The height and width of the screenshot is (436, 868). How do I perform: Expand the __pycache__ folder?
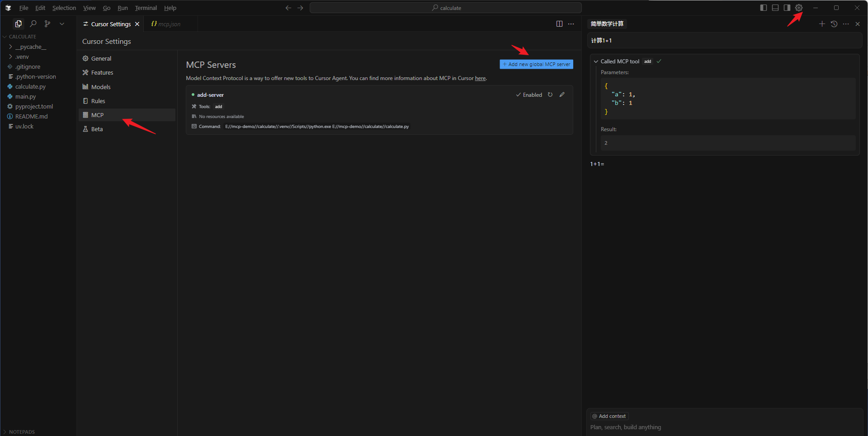(x=30, y=47)
